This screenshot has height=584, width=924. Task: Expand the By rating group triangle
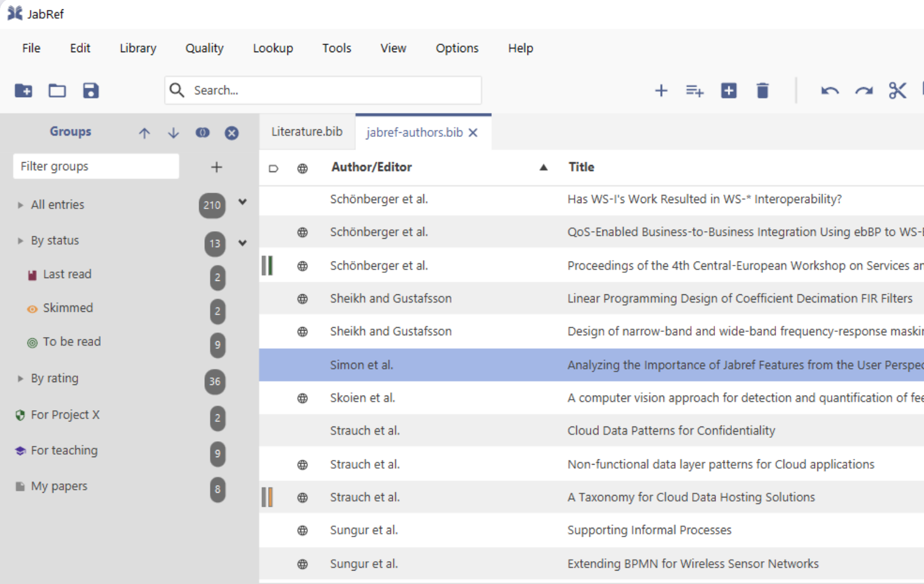tap(20, 379)
